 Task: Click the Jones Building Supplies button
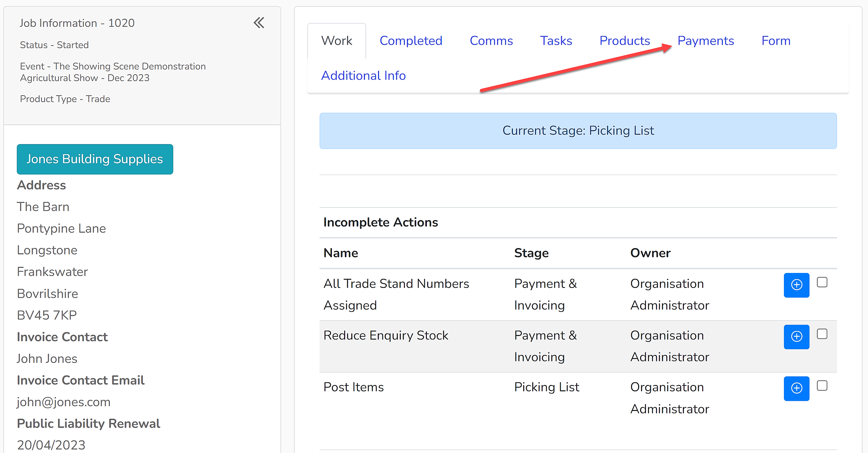pyautogui.click(x=95, y=159)
